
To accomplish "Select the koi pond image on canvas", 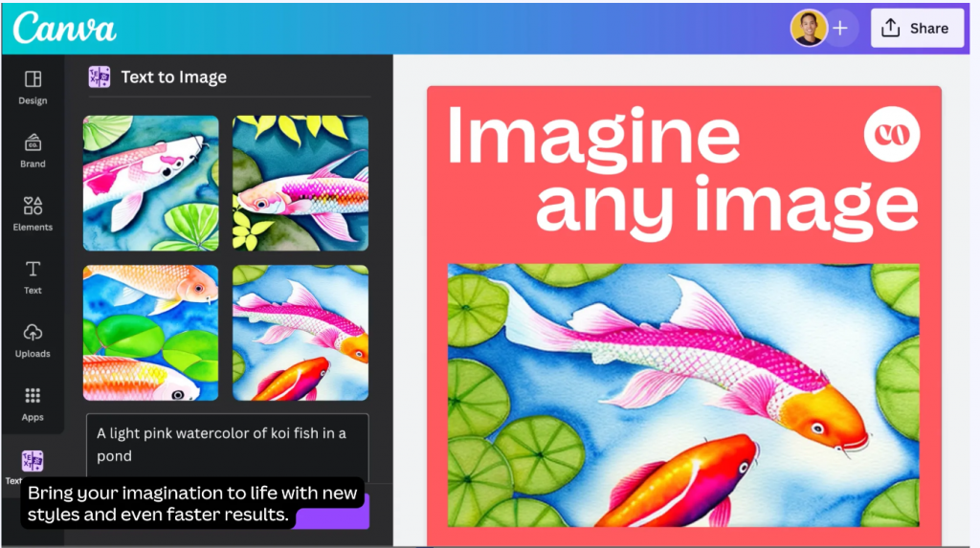I will coord(683,395).
